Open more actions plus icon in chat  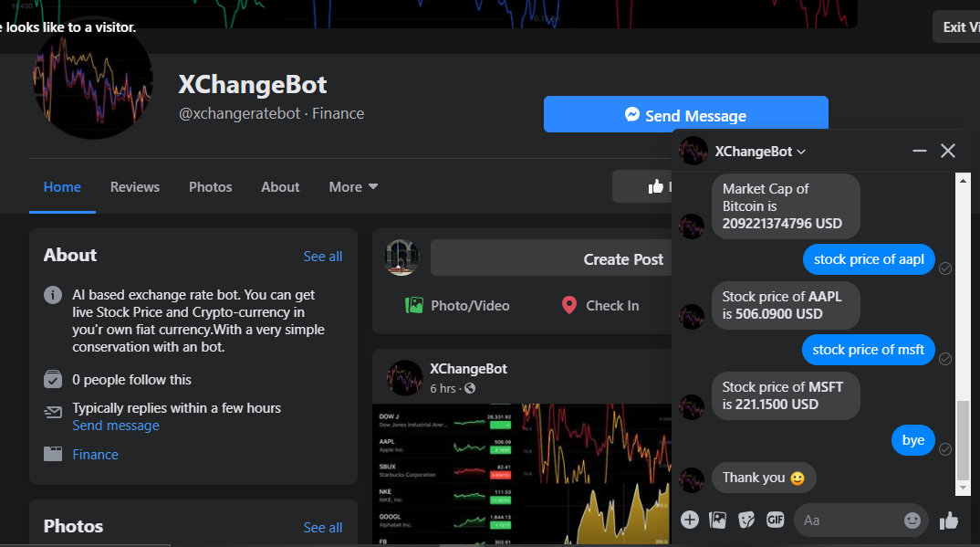(x=689, y=520)
